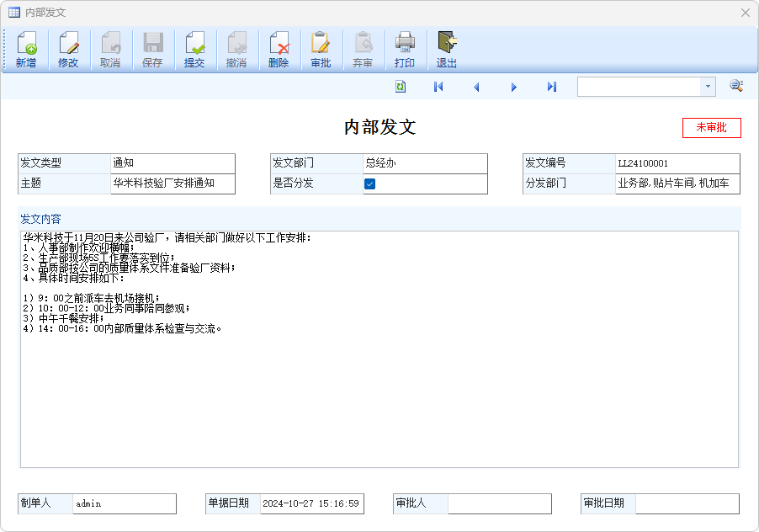This screenshot has width=759, height=532.
Task: Click the 内部发文 page heading
Action: pos(380,127)
